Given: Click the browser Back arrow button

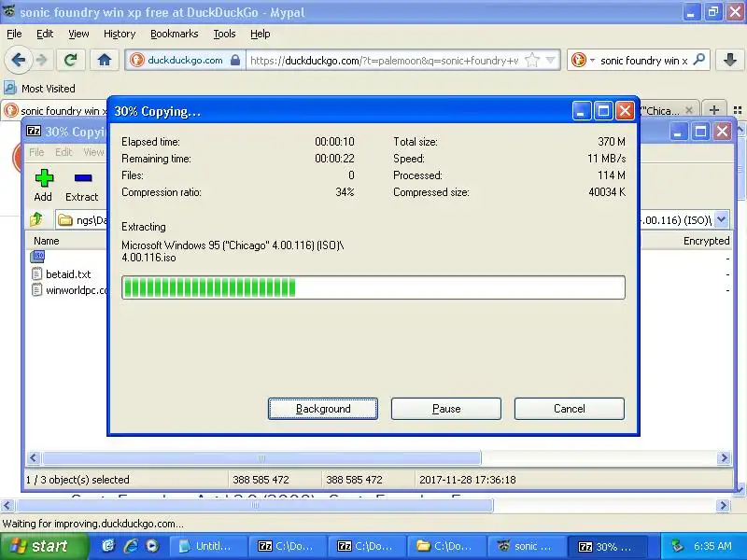Looking at the screenshot, I should (x=18, y=60).
